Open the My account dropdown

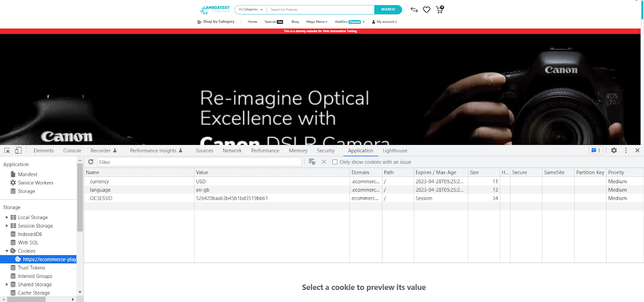point(384,22)
